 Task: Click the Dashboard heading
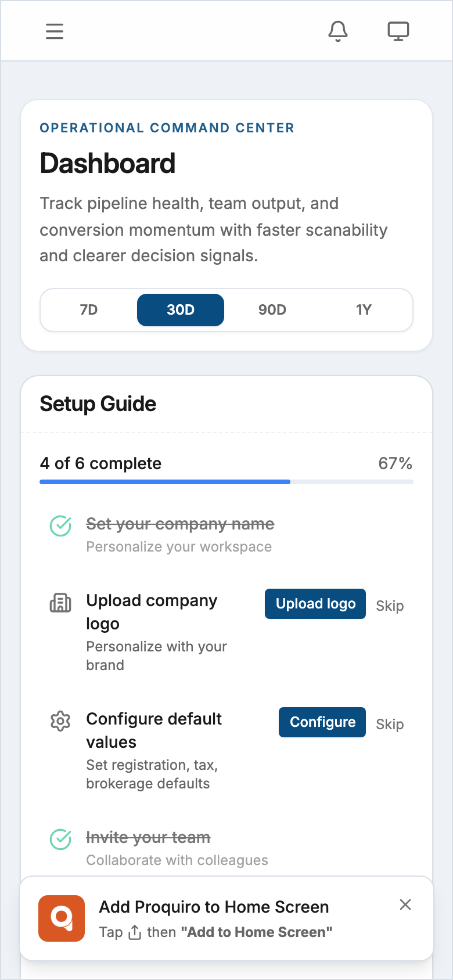click(107, 163)
